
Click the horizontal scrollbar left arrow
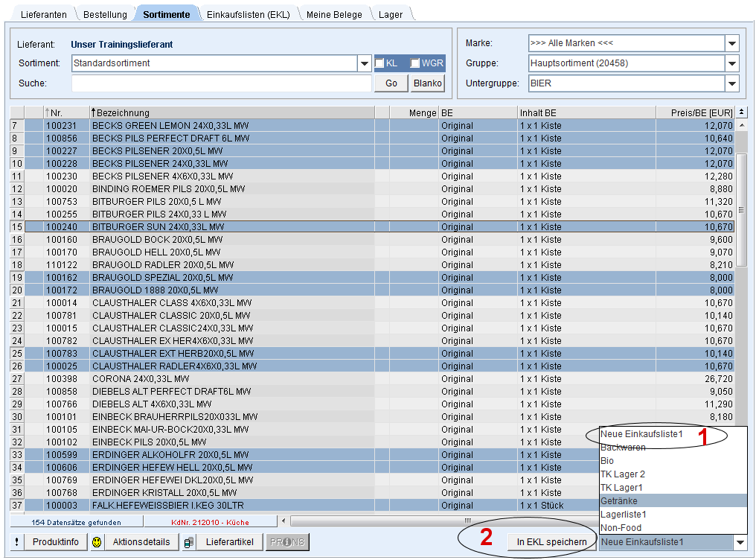tap(283, 521)
